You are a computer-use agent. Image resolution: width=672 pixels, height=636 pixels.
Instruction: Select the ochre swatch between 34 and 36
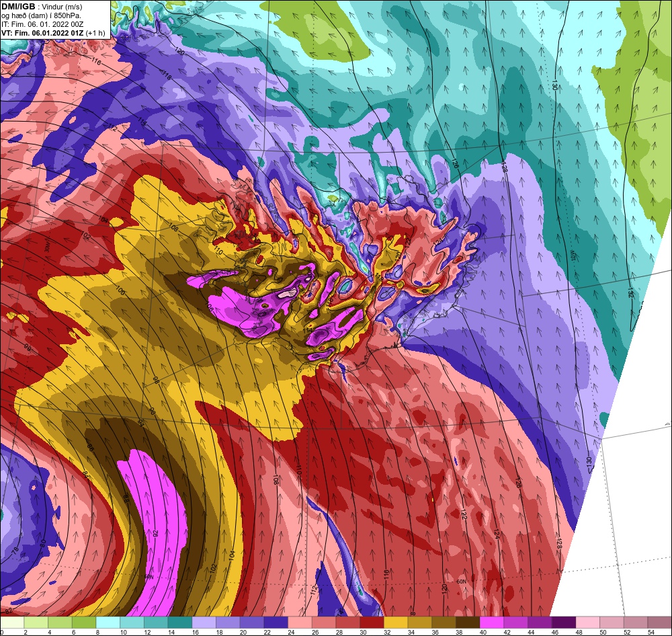point(421,623)
